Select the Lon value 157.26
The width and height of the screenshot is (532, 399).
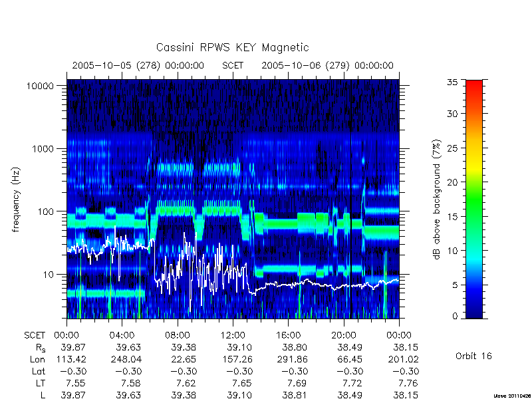237,359
